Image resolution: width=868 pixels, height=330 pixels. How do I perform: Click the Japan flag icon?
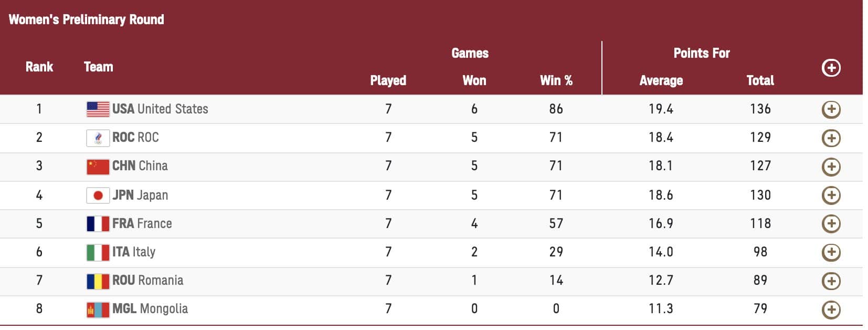coord(98,195)
